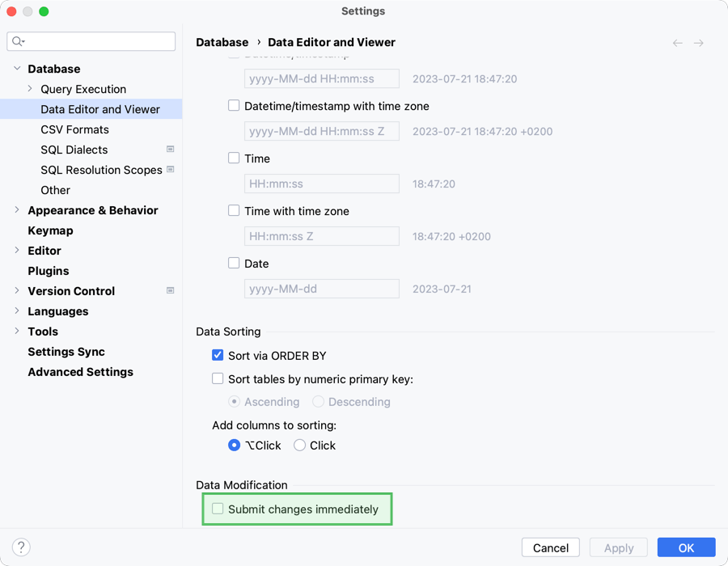The image size is (728, 566).
Task: Open the Database breadcrumb link
Action: pyautogui.click(x=222, y=42)
